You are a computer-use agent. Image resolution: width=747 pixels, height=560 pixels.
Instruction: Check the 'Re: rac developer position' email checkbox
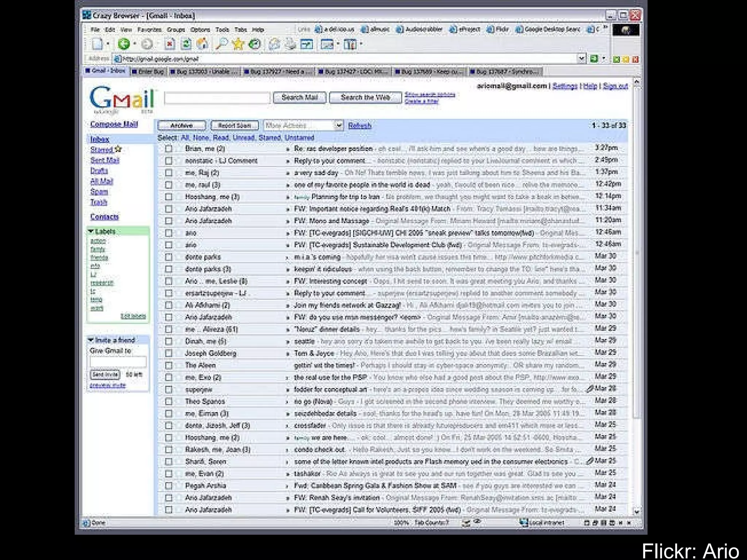point(169,148)
